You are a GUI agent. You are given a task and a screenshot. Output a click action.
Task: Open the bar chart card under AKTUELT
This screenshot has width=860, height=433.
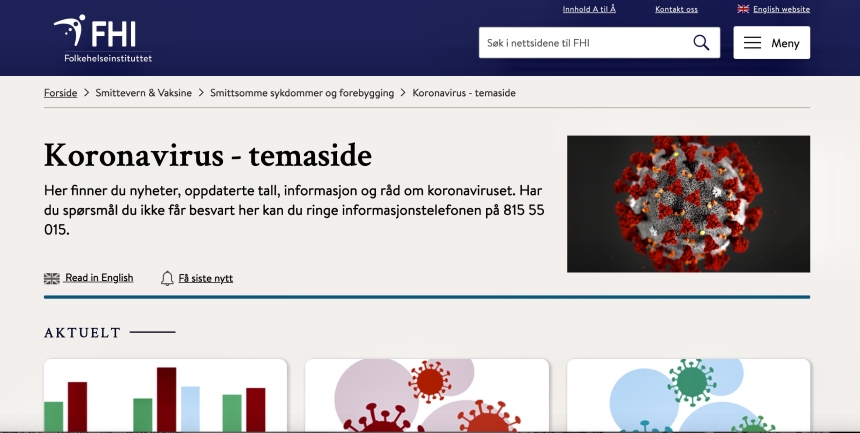[165, 395]
